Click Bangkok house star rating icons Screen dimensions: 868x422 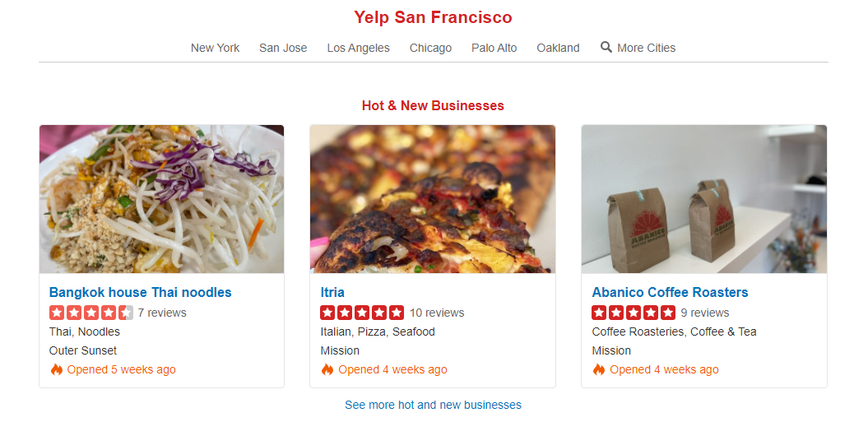[91, 313]
